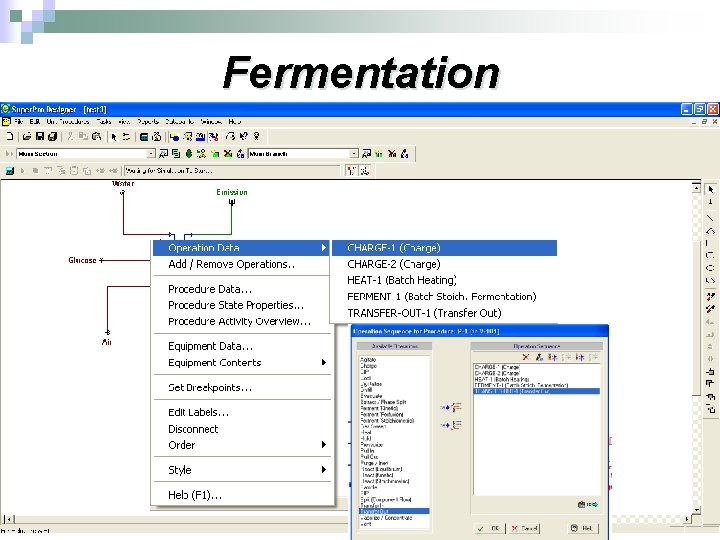This screenshot has height=540, width=720.
Task: Click Help button in Operation Sequence dialog
Action: click(x=583, y=529)
